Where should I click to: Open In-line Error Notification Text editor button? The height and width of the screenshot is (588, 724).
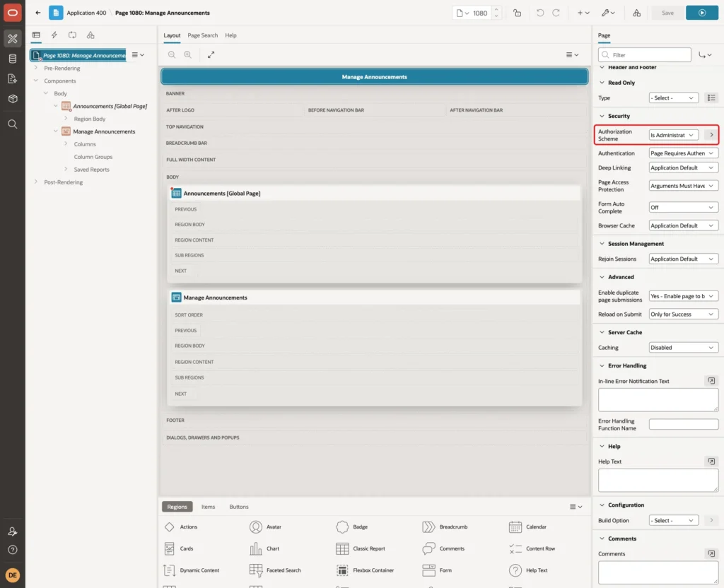pos(711,381)
